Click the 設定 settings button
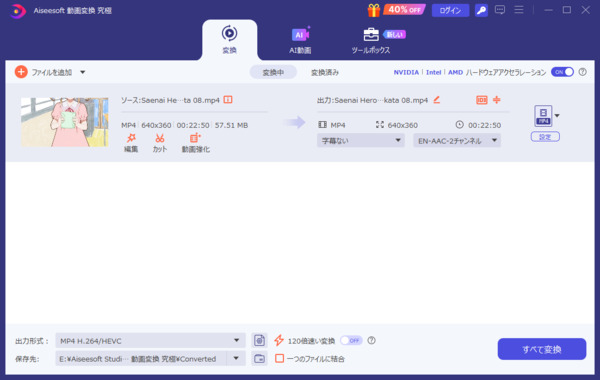This screenshot has height=380, width=600. point(545,137)
